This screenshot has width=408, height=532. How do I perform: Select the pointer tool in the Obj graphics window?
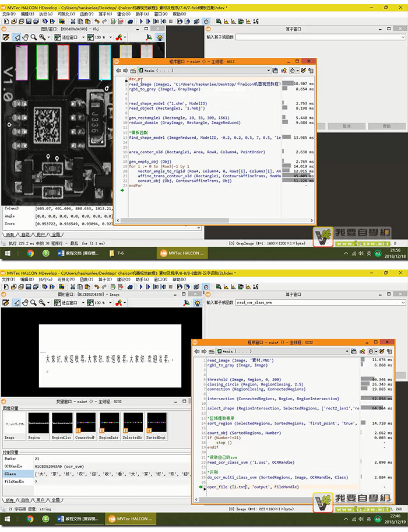tap(17, 37)
